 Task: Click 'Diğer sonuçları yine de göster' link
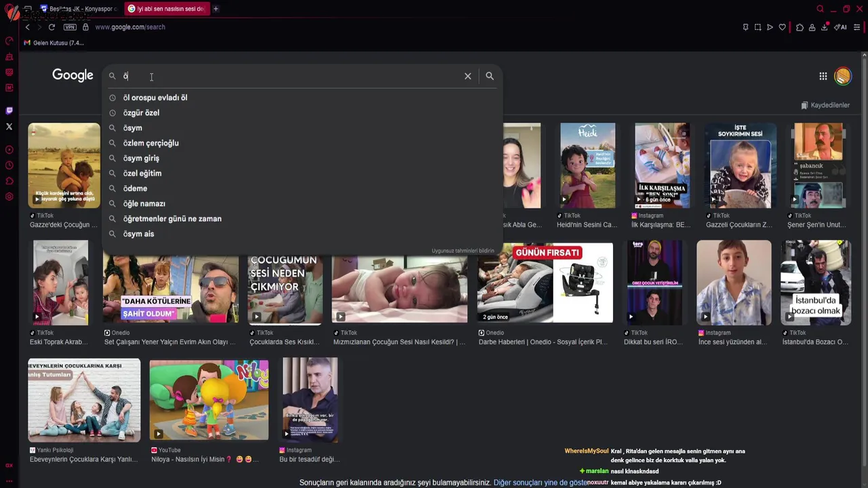click(541, 483)
